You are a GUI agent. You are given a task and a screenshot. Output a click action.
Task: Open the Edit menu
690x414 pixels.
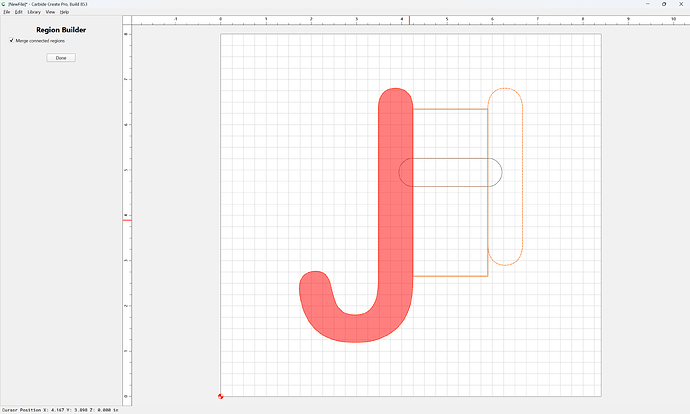click(x=18, y=12)
